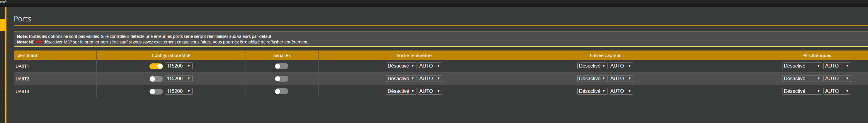Expand UART3 Sortie Télémétrie protocol dropdown

(x=401, y=91)
